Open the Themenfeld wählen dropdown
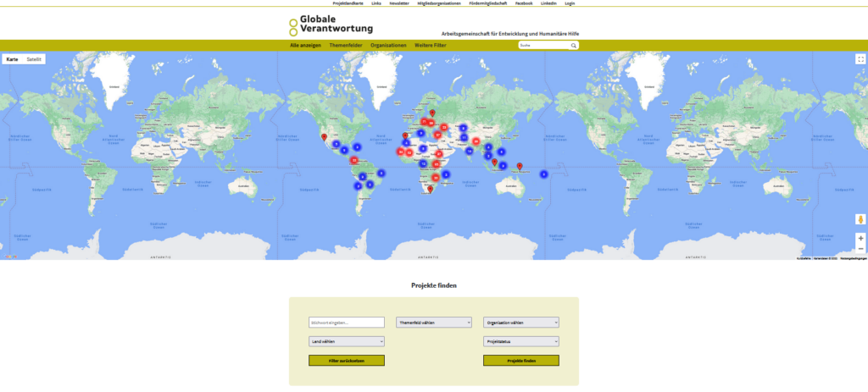This screenshot has width=868, height=392. (x=433, y=322)
